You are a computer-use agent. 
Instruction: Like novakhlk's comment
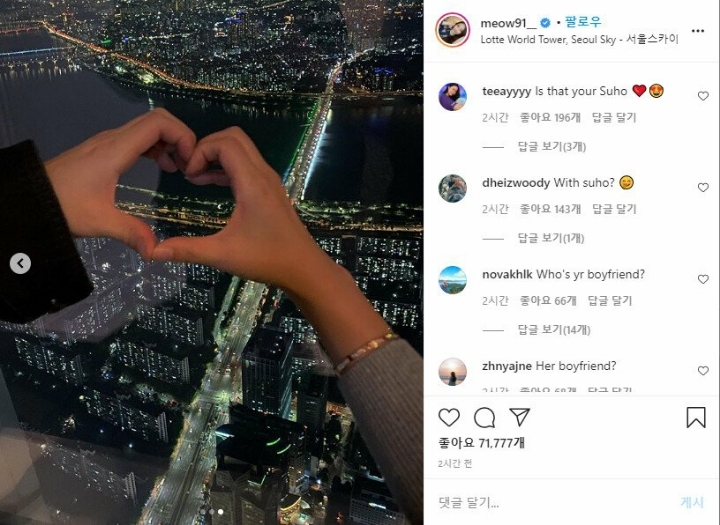coord(703,279)
